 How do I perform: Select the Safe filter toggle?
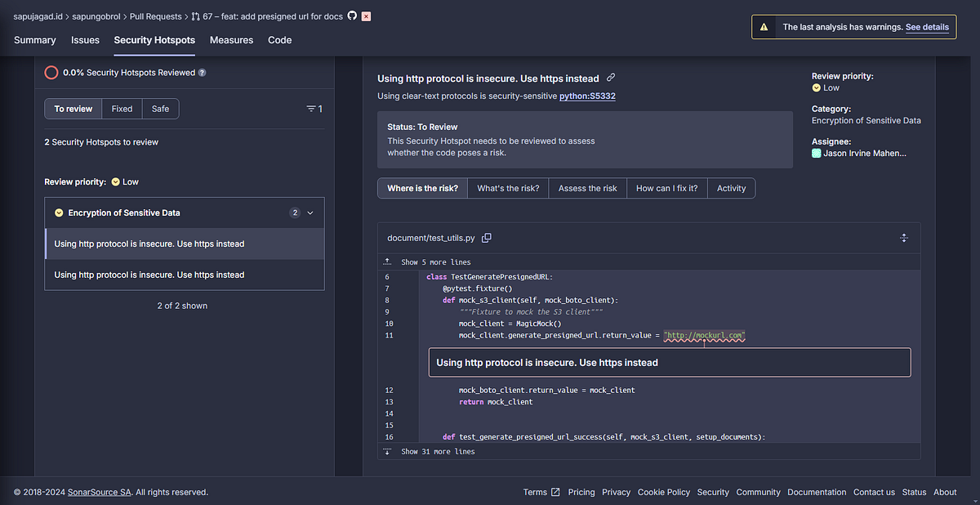[x=160, y=108]
